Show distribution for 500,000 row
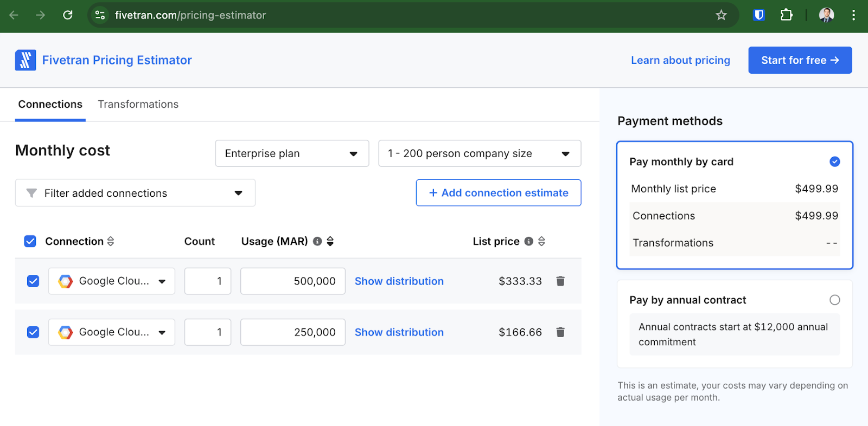 (399, 281)
